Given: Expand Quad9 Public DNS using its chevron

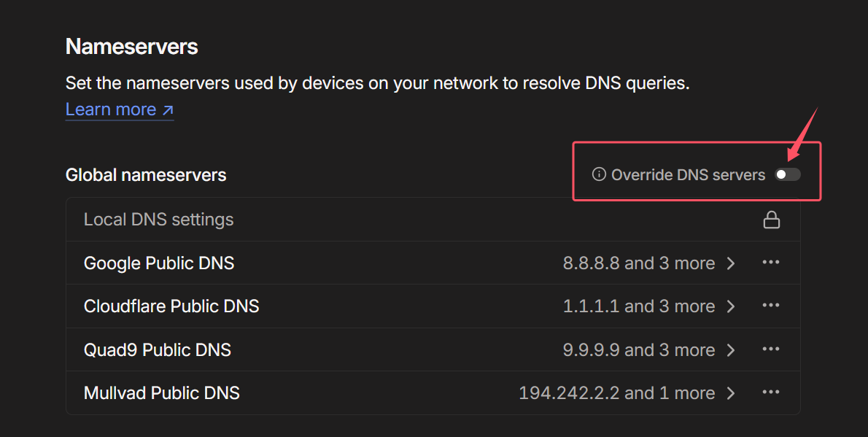Looking at the screenshot, I should tap(731, 350).
